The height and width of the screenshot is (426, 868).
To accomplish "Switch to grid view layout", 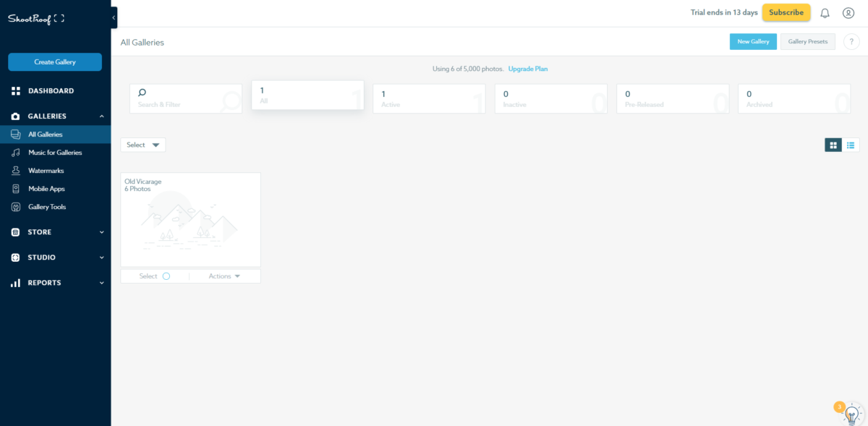I will (833, 145).
